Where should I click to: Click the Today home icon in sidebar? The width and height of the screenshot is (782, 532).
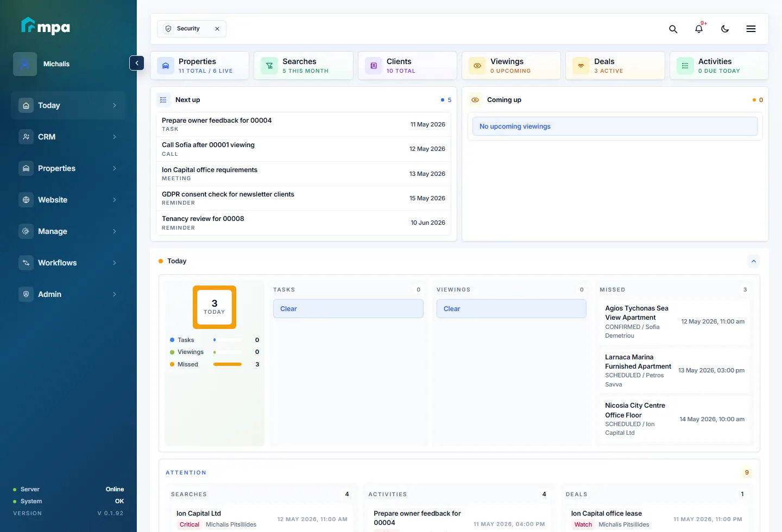tap(26, 105)
